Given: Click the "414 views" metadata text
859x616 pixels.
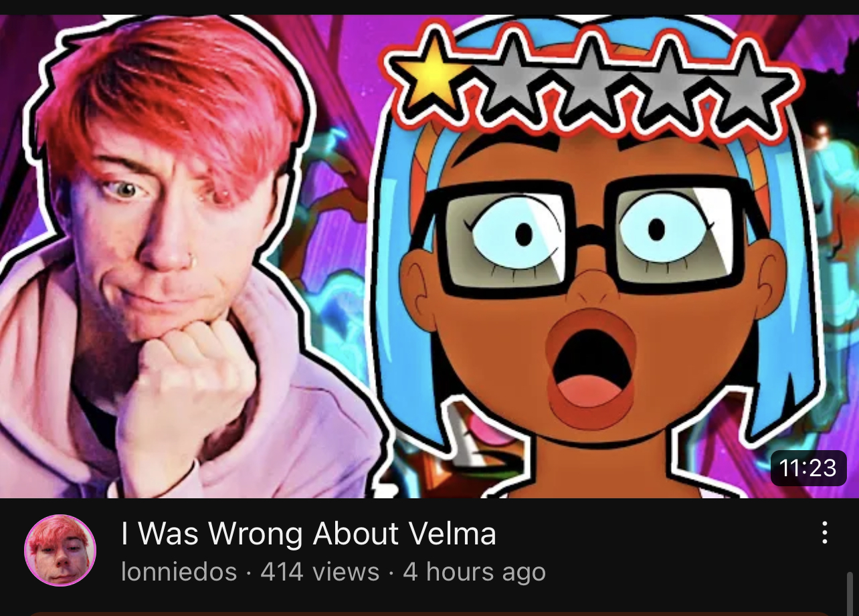Looking at the screenshot, I should click(320, 572).
